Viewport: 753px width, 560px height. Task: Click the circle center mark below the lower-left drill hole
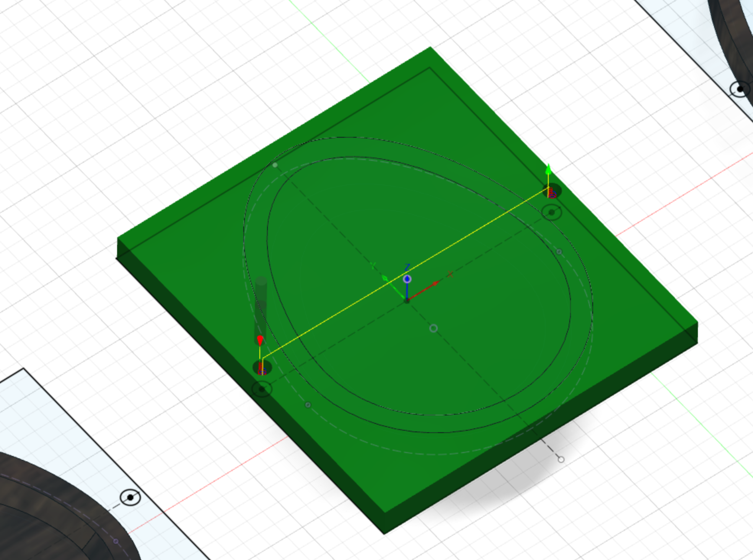[262, 389]
